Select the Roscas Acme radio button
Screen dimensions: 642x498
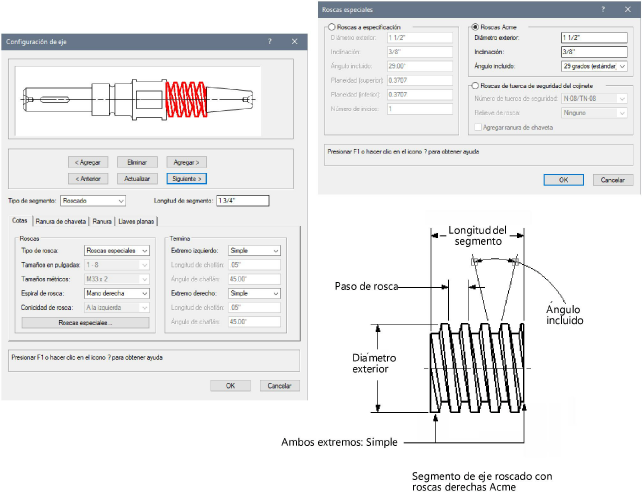(x=474, y=27)
